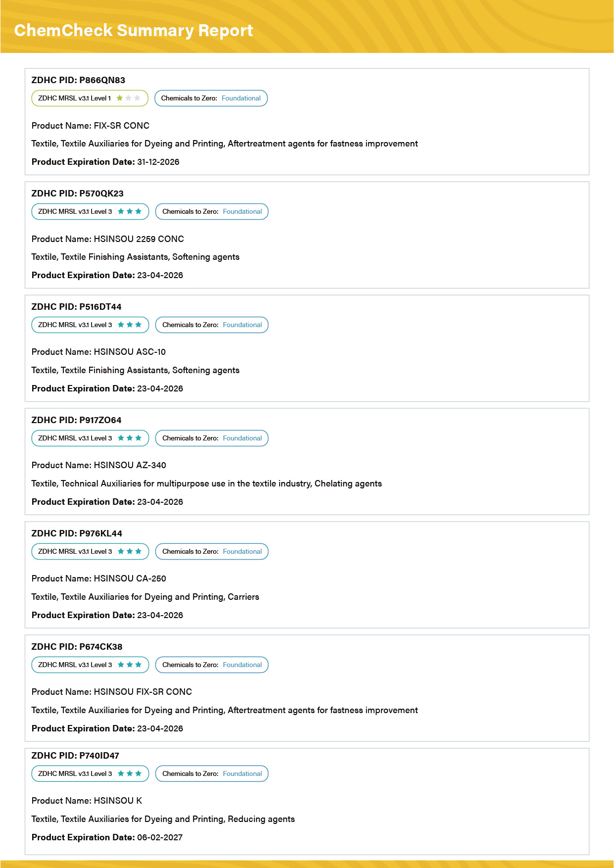This screenshot has width=614, height=868.
Task: Click the stars on P674CK38's Level 3 badge
Action: point(130,665)
